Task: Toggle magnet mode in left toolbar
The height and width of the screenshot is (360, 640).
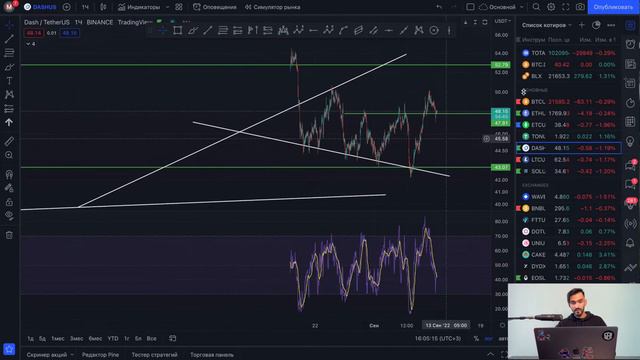Action: tap(9, 174)
